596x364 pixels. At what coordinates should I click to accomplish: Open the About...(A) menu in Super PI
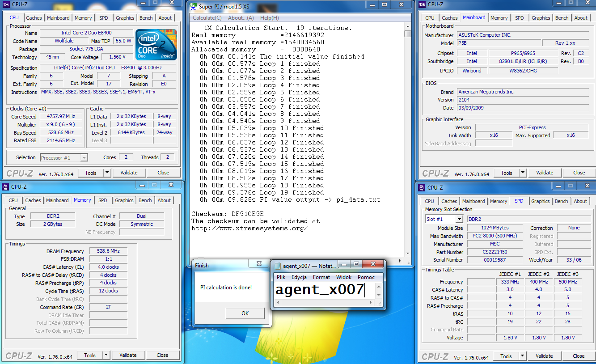[241, 18]
